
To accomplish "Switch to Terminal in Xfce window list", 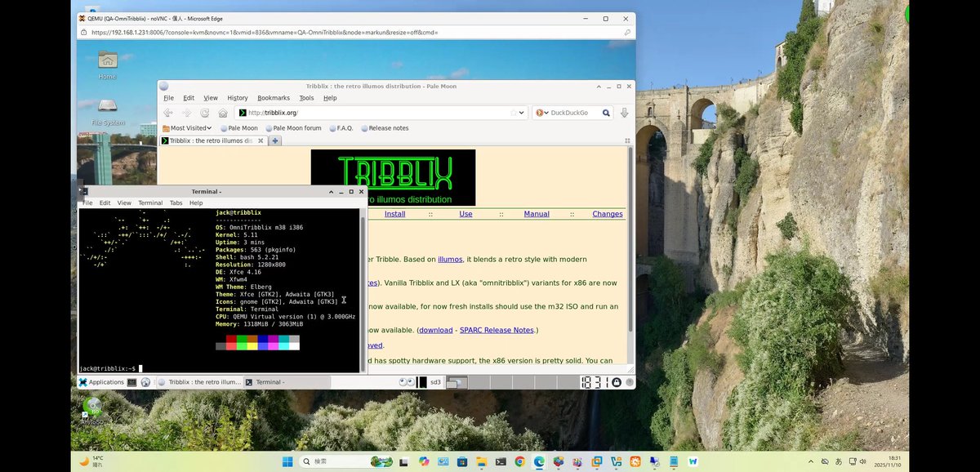I will click(x=287, y=382).
